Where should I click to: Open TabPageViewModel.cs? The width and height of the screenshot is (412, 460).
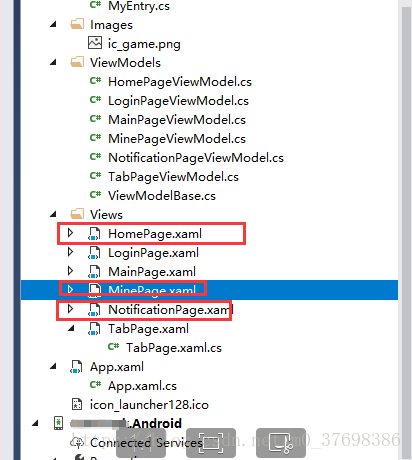pos(173,177)
